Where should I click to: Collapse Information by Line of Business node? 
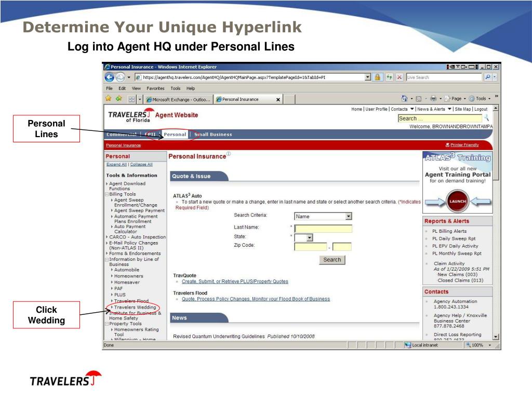pyautogui.click(x=107, y=260)
